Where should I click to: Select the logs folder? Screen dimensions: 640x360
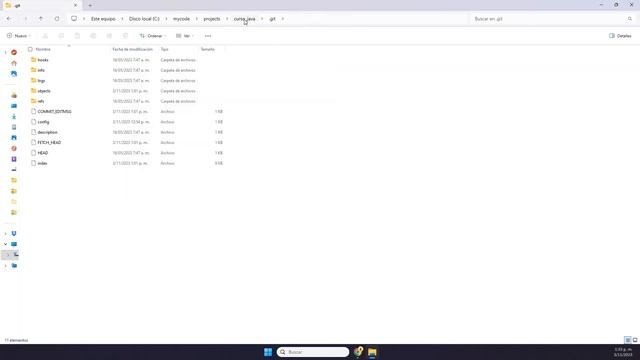(41, 80)
